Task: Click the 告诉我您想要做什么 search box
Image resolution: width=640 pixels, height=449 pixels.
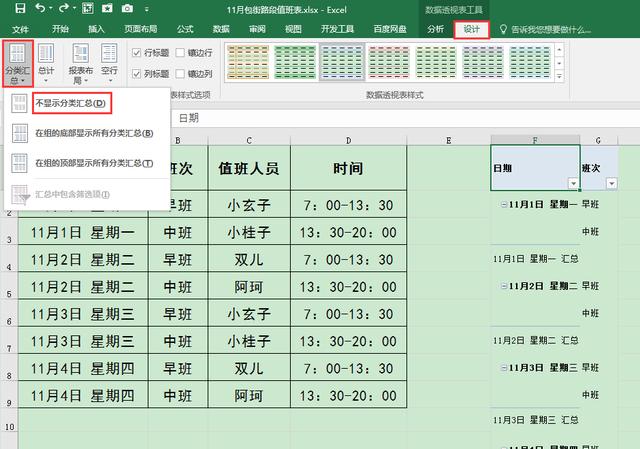Action: coord(551,29)
